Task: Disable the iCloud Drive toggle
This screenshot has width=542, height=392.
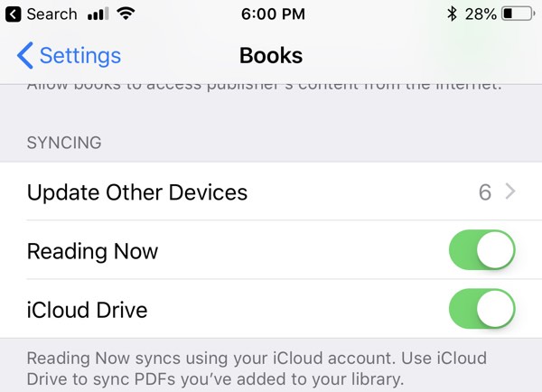Action: pos(481,309)
